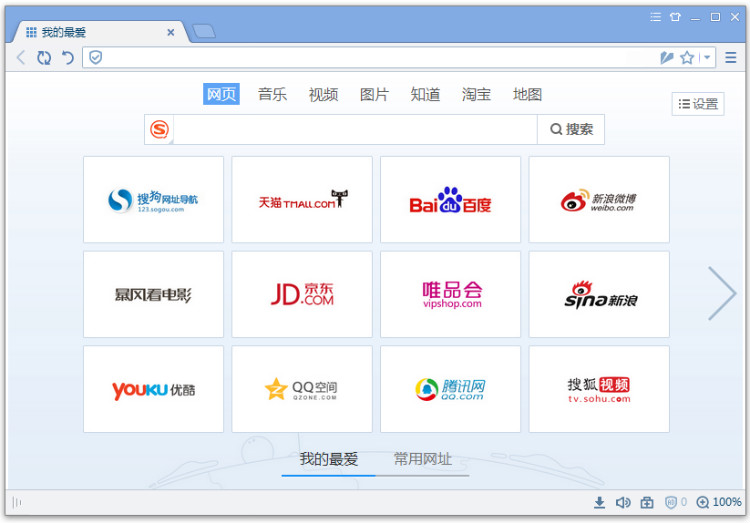
Task: Click the 搜索 search button
Action: (x=571, y=129)
